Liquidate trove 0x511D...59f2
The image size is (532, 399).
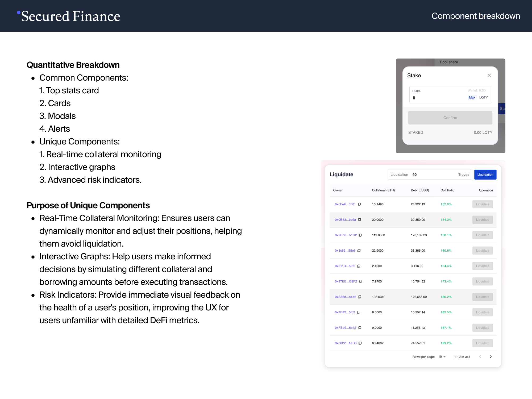pyautogui.click(x=483, y=266)
